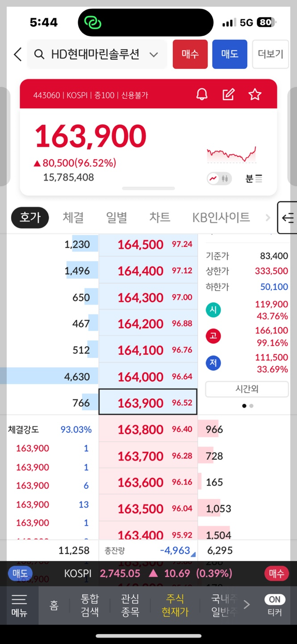This screenshot has height=644, width=297.
Task: Tap the notification bell icon on the stock header
Action: [202, 94]
